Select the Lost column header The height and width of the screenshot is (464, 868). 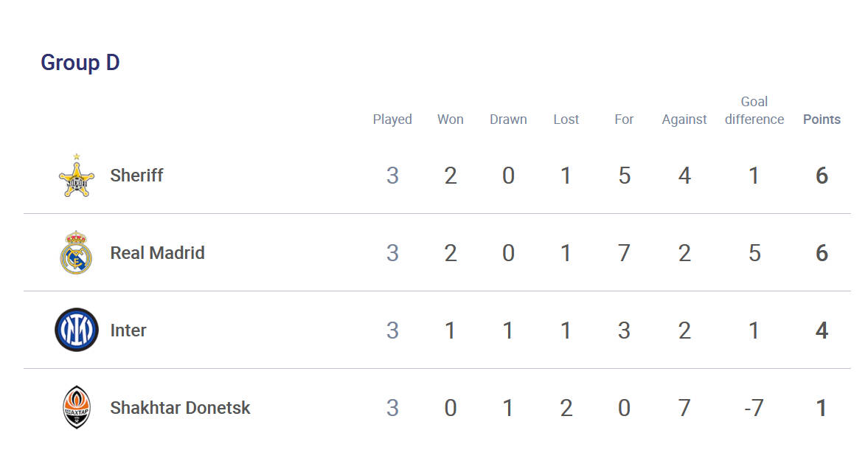tap(566, 120)
